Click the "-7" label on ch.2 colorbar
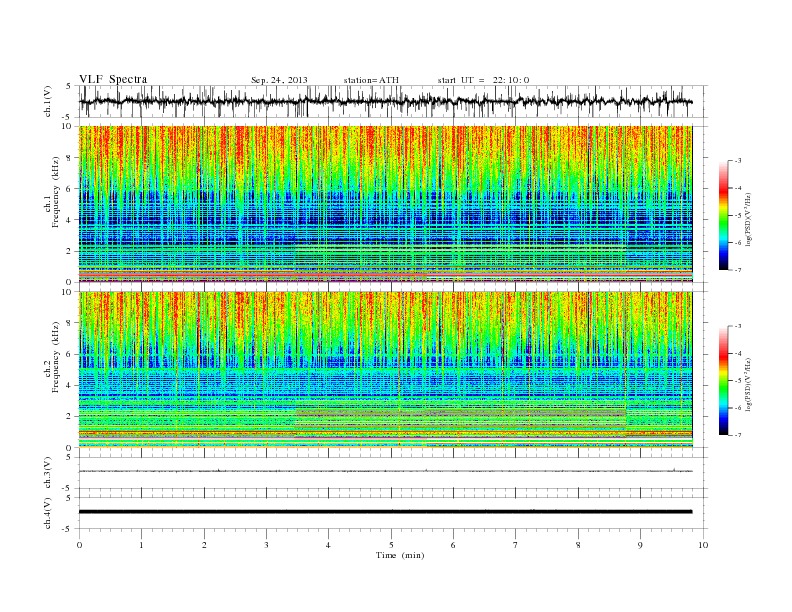The image size is (792, 612). [x=738, y=435]
